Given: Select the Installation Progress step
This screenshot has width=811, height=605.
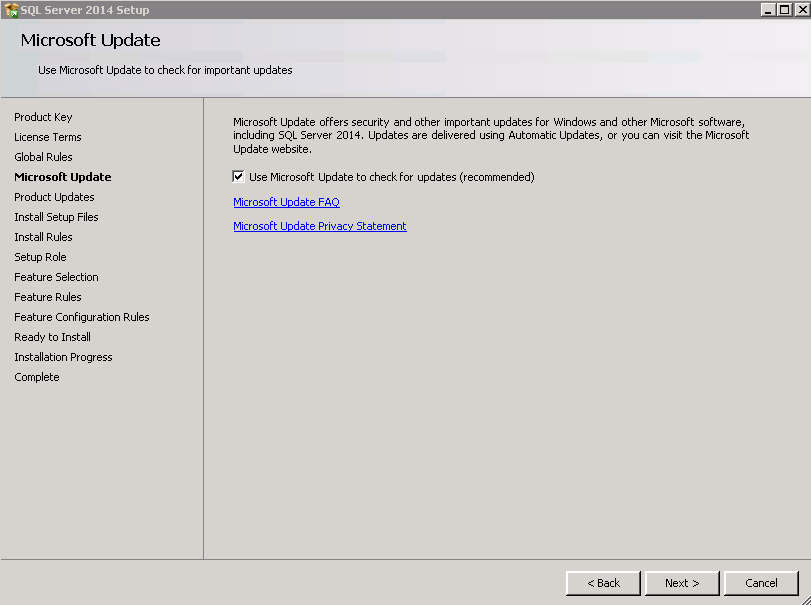Looking at the screenshot, I should 63,357.
